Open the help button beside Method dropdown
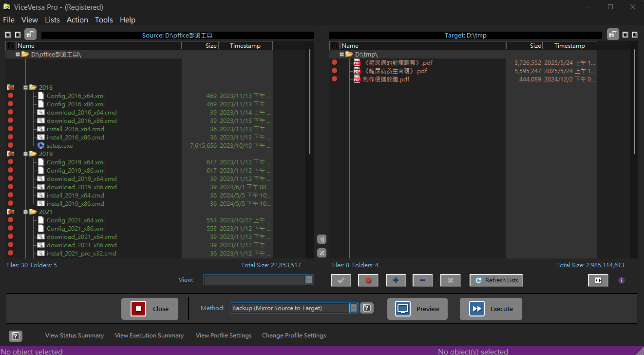Screen dimensions: 644x355 pos(367,308)
